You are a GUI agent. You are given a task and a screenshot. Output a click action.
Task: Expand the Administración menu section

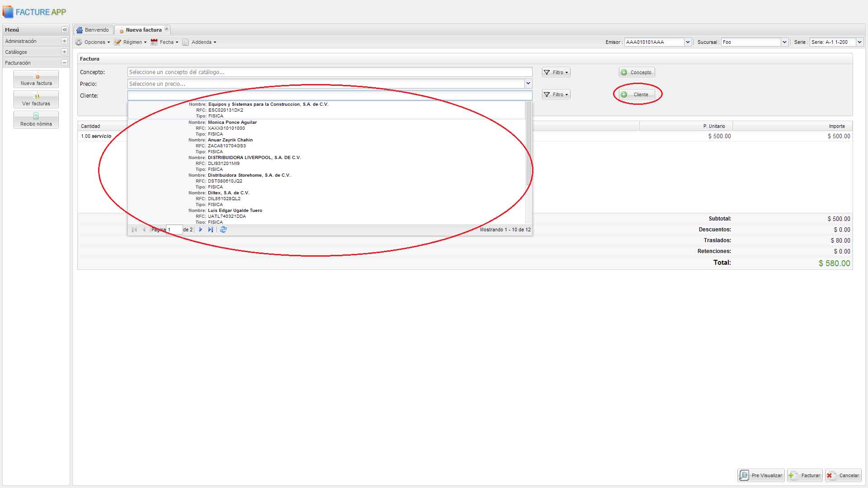pyautogui.click(x=64, y=41)
